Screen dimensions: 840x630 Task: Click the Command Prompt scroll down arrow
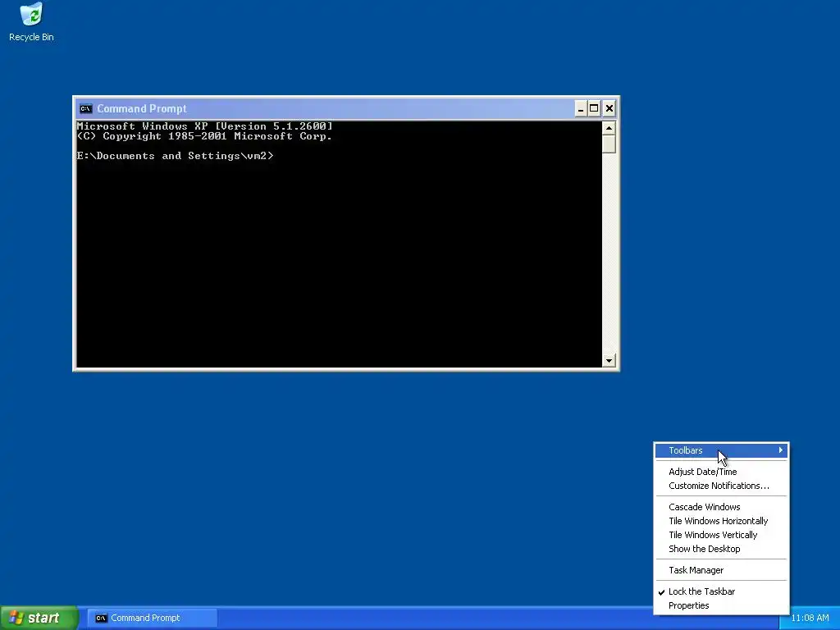tap(609, 361)
